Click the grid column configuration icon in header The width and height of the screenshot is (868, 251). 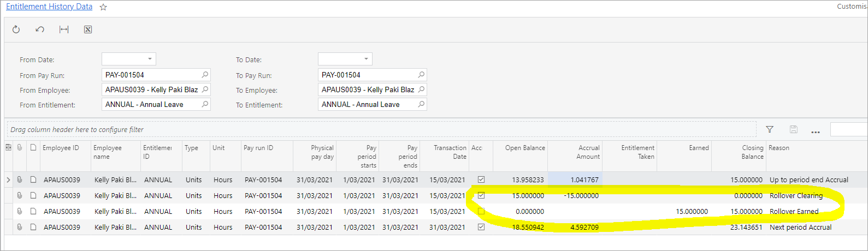coord(8,147)
